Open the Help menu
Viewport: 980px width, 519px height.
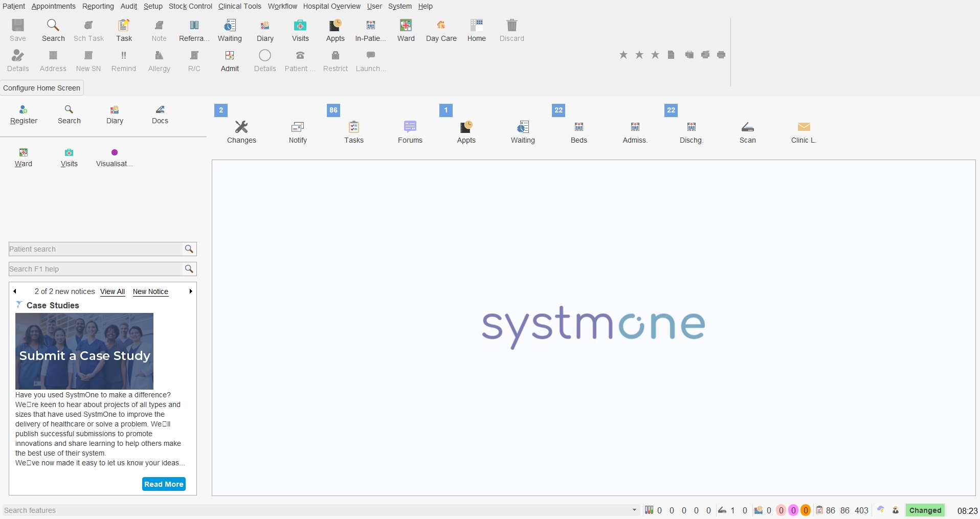click(426, 6)
